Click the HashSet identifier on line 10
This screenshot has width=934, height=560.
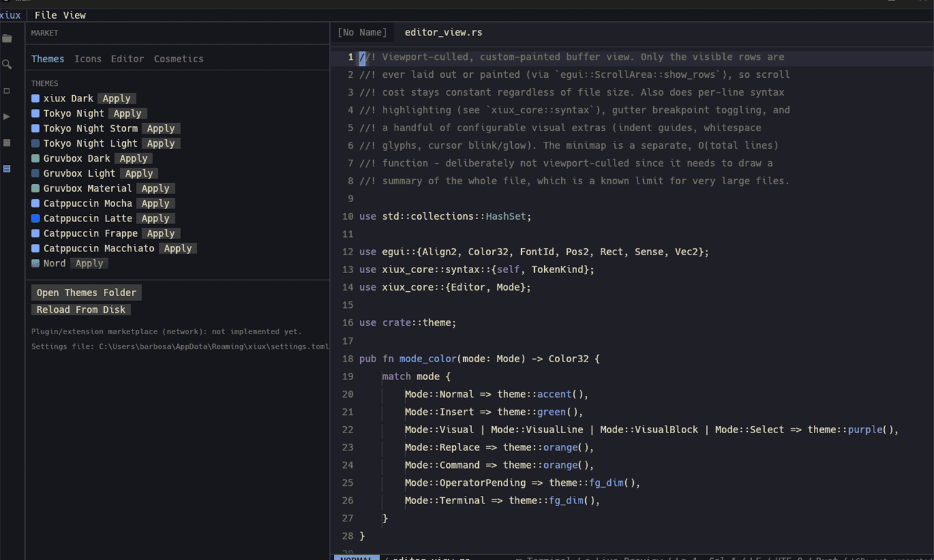coord(506,216)
